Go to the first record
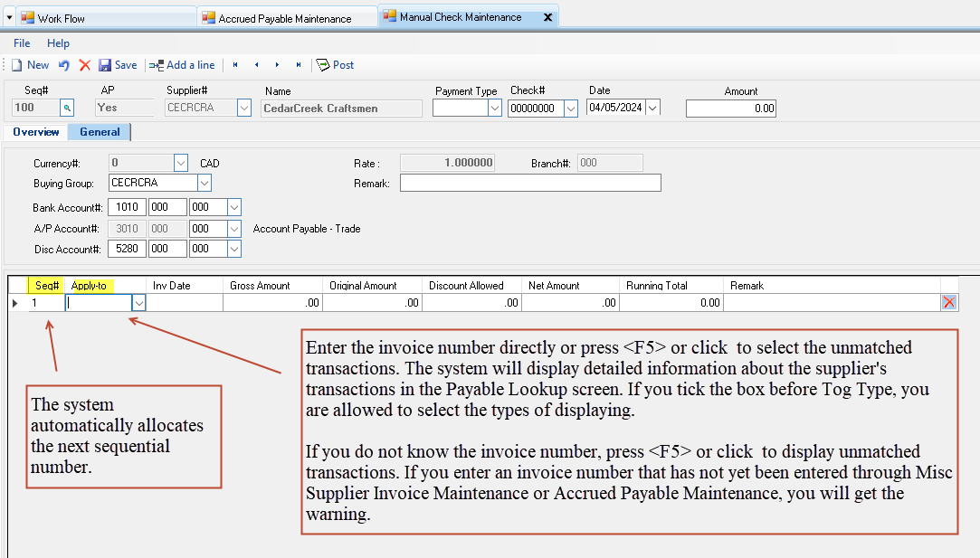The image size is (980, 558). 236,65
